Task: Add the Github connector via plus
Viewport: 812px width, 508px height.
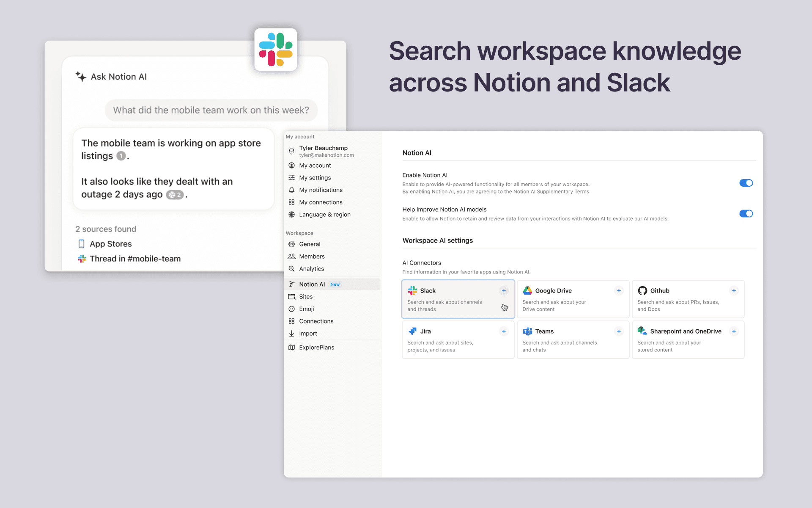Action: tap(734, 290)
